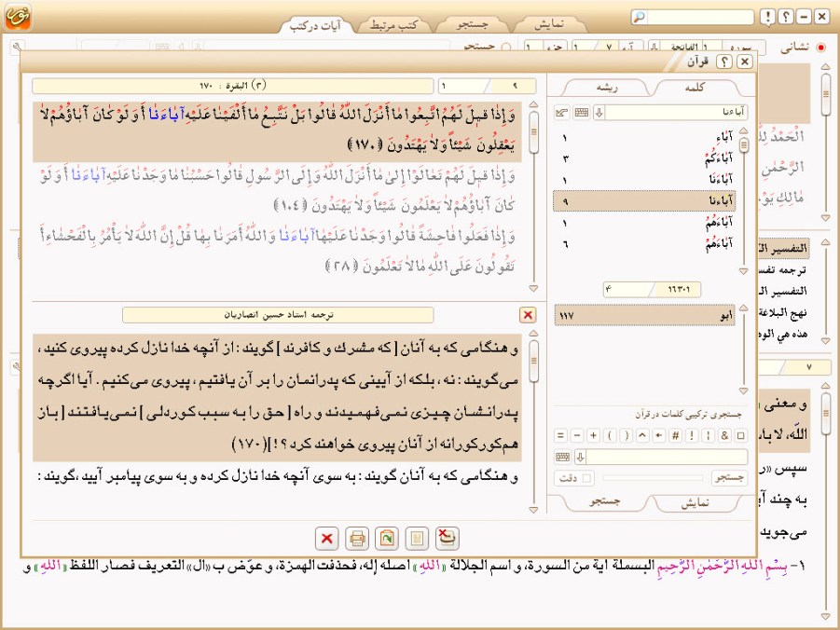Insert the '&' operator in combined search
The height and width of the screenshot is (630, 840).
[x=724, y=435]
